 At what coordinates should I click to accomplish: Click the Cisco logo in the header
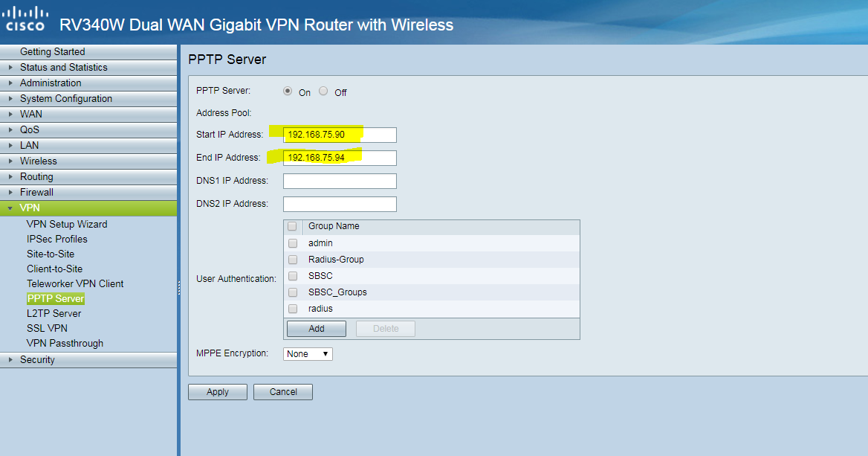click(25, 19)
